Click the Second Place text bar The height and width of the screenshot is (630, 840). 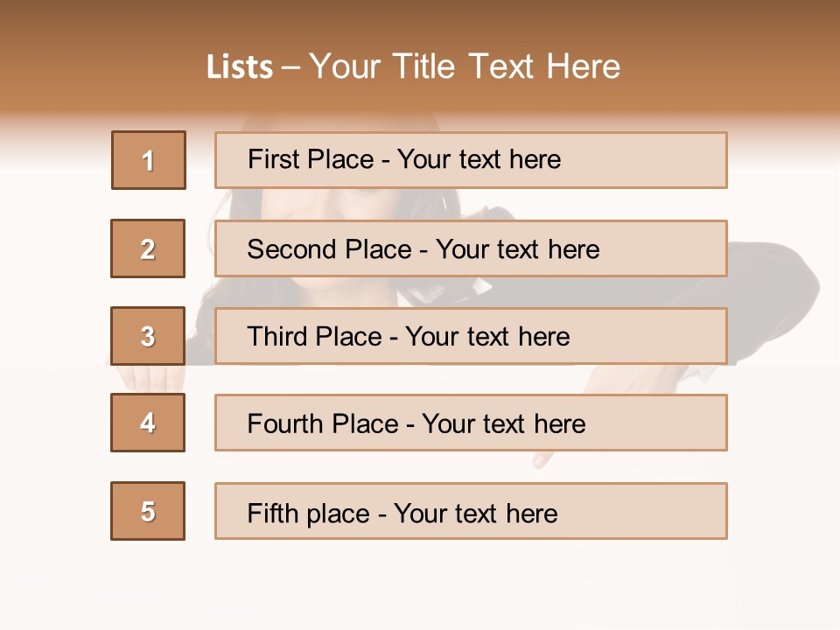(471, 248)
